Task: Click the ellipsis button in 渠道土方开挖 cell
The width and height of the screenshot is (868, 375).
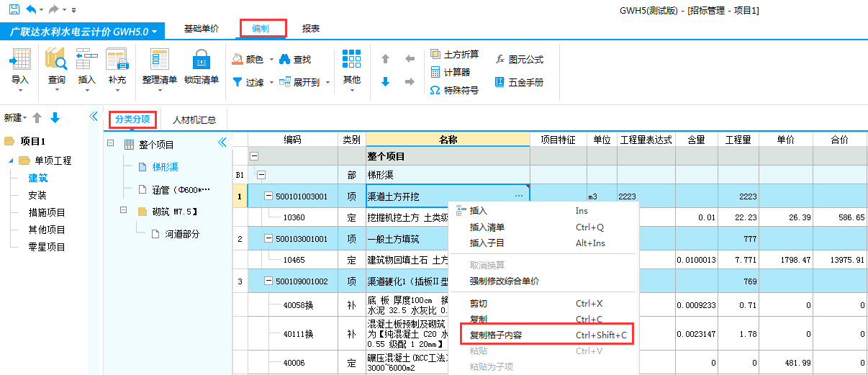Action: coord(518,196)
